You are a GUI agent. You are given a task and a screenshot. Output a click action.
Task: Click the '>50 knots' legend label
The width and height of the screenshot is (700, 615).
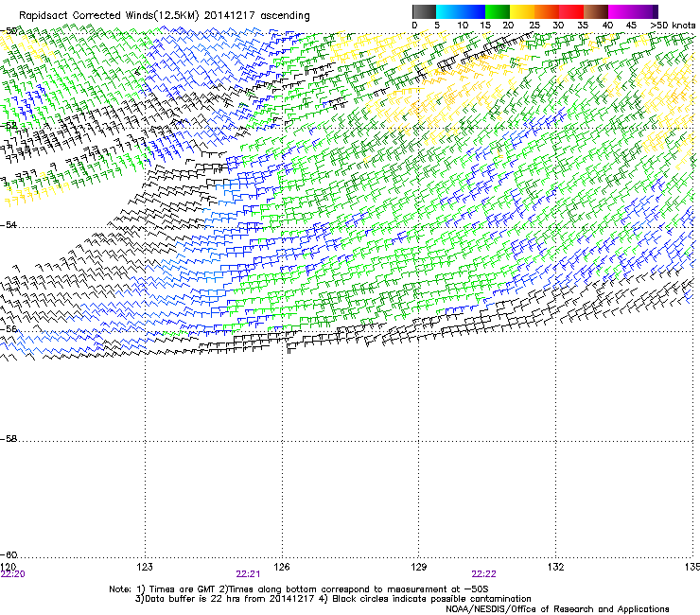673,26
